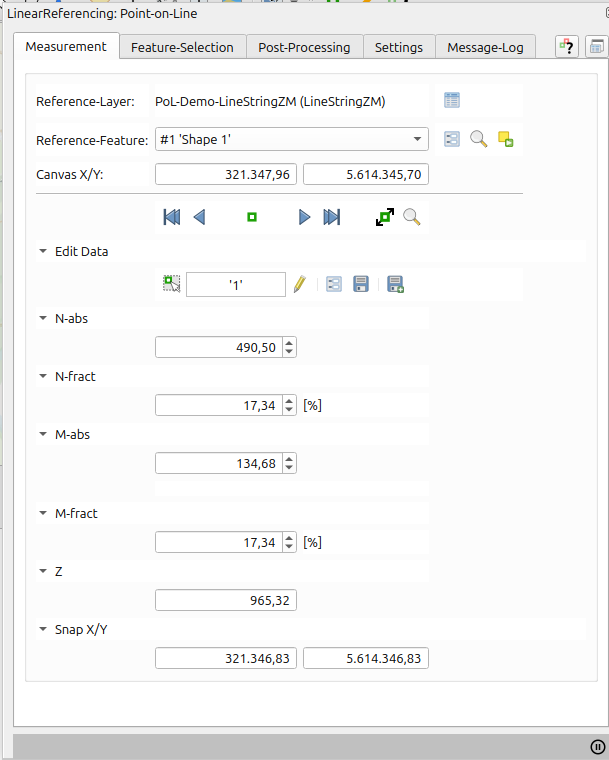Decrease the M-abs value with down arrow
Image resolution: width=609 pixels, height=760 pixels.
click(290, 468)
